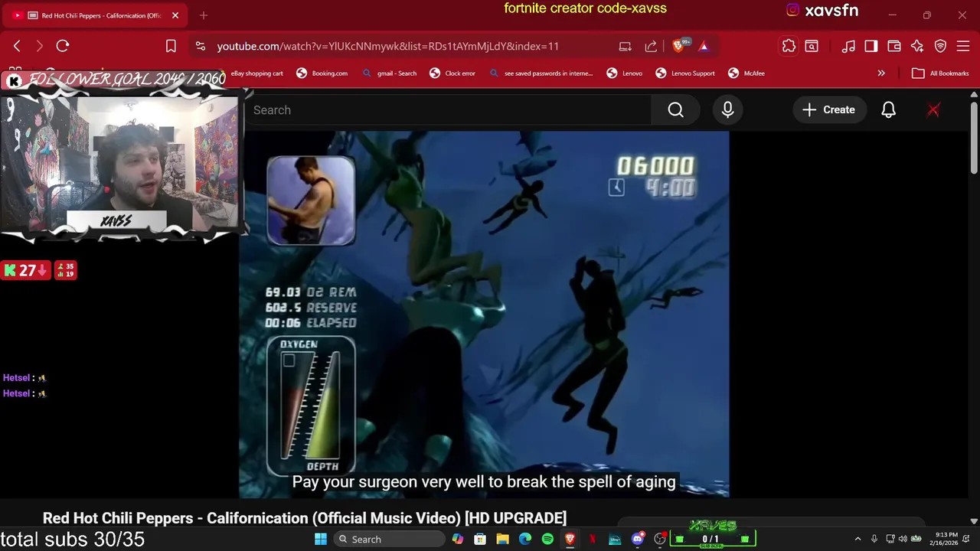The image size is (980, 551).
Task: Click the Windows taskbar Search box
Action: (389, 540)
